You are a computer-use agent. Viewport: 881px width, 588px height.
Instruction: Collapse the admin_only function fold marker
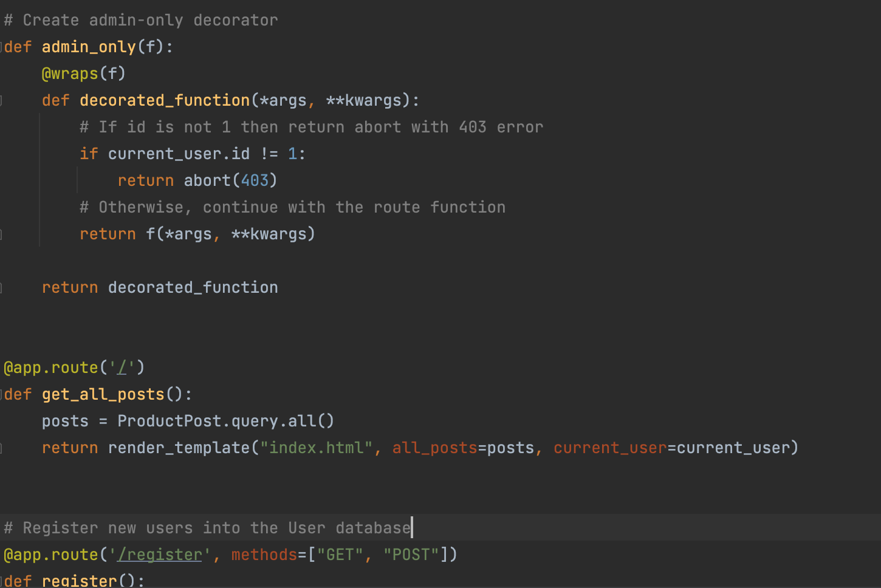coord(2,47)
